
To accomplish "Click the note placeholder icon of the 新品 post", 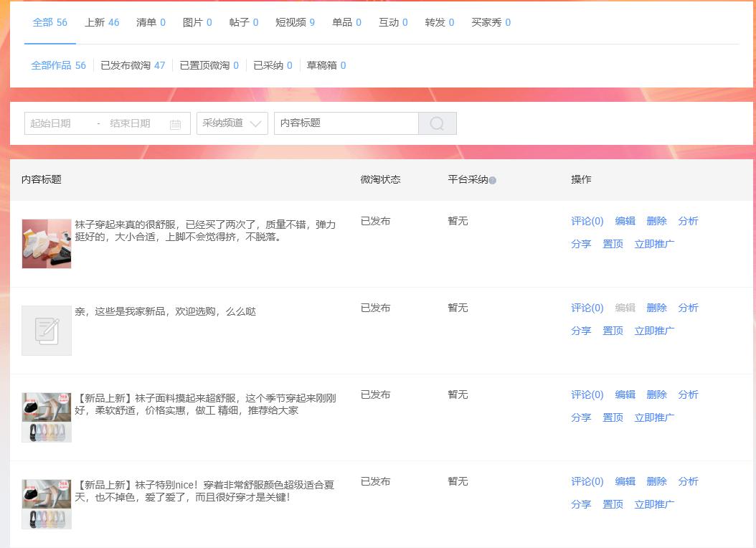I will [46, 330].
